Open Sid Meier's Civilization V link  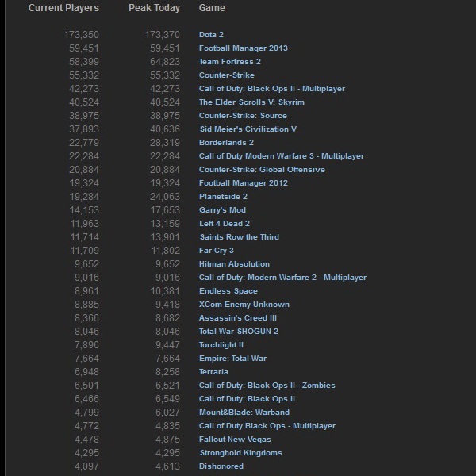(248, 129)
